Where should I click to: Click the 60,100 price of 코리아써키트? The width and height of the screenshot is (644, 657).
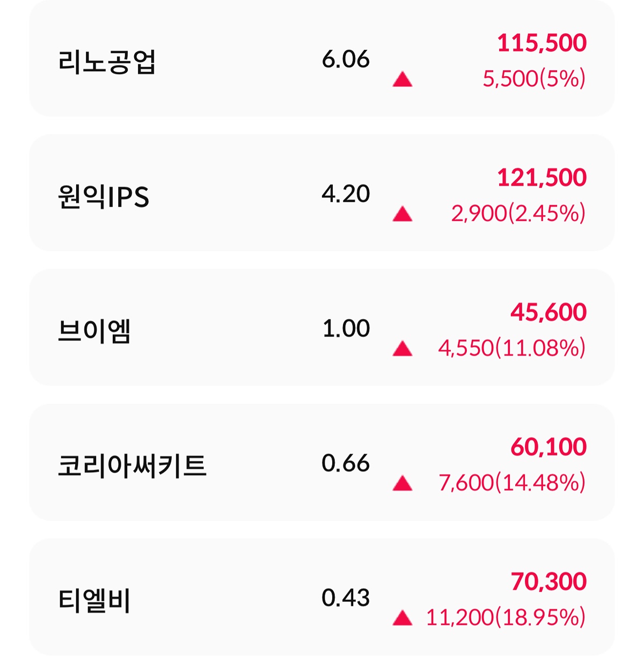[x=548, y=447]
